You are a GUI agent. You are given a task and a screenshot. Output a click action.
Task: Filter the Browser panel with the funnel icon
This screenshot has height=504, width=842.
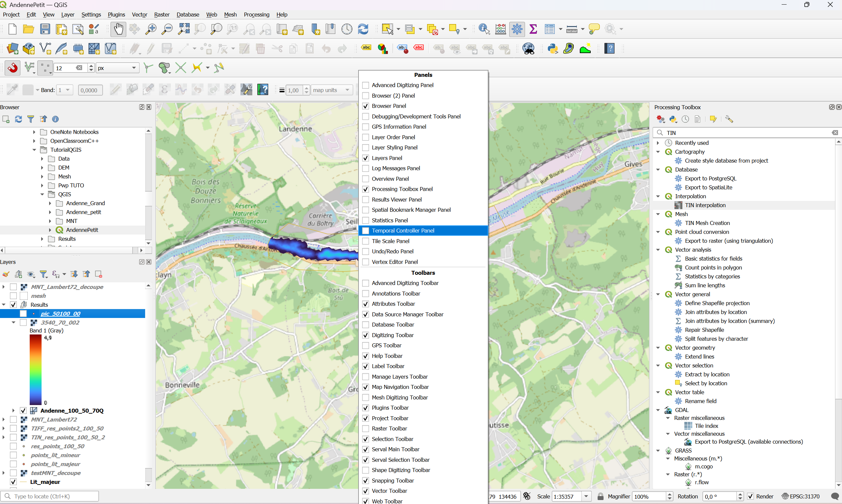(31, 119)
